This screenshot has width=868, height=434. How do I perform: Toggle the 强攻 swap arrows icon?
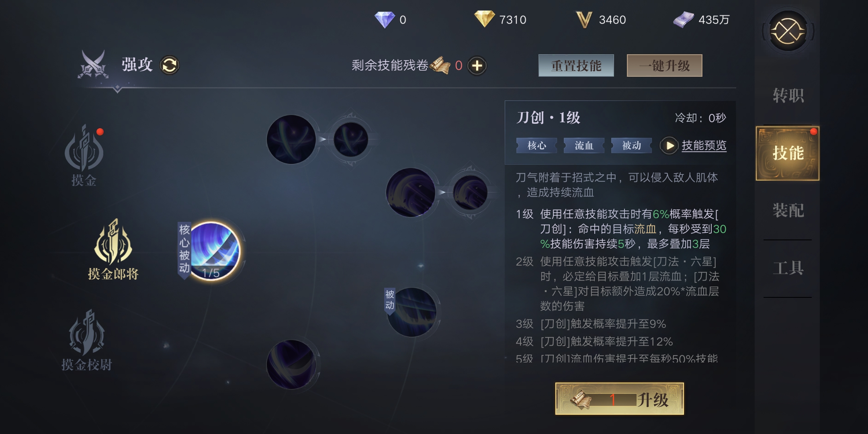tap(170, 65)
